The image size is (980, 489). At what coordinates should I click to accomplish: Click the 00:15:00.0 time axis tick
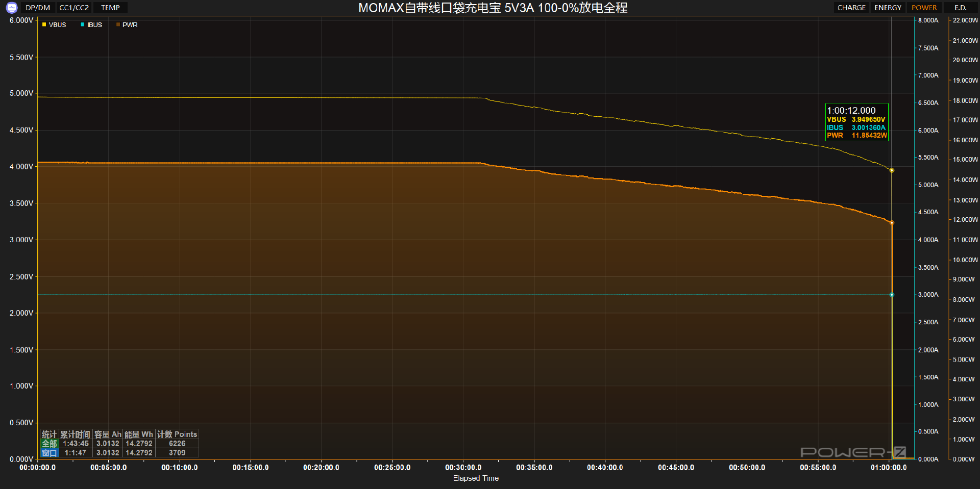pyautogui.click(x=250, y=468)
